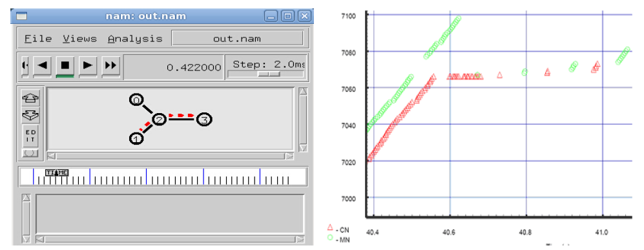
Task: Click the zoom in arrow icon
Action: point(31,98)
